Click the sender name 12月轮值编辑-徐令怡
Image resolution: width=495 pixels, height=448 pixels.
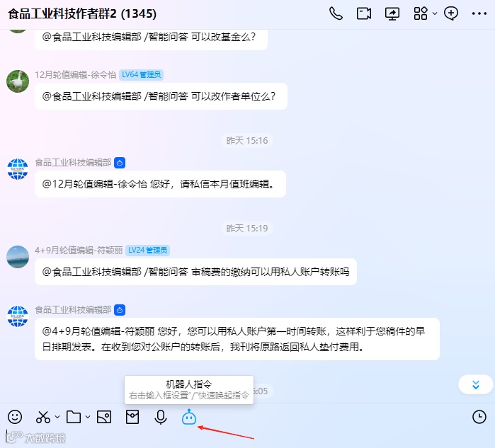[x=76, y=75]
